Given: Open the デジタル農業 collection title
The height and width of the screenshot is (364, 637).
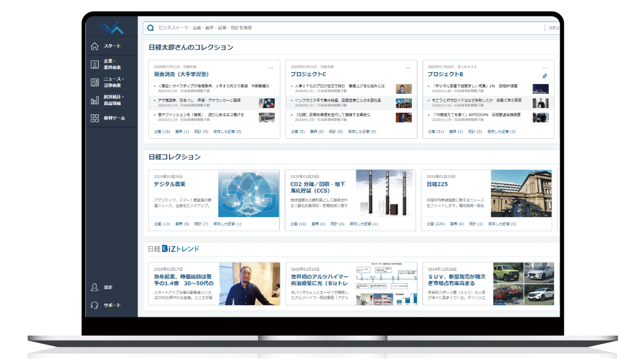Looking at the screenshot, I should (x=169, y=184).
